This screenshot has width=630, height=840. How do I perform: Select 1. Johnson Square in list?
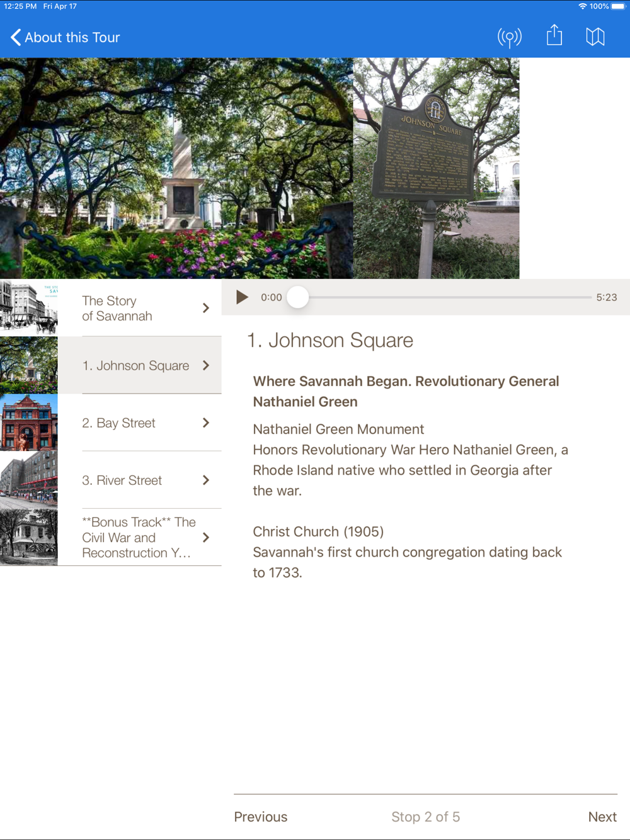click(111, 365)
